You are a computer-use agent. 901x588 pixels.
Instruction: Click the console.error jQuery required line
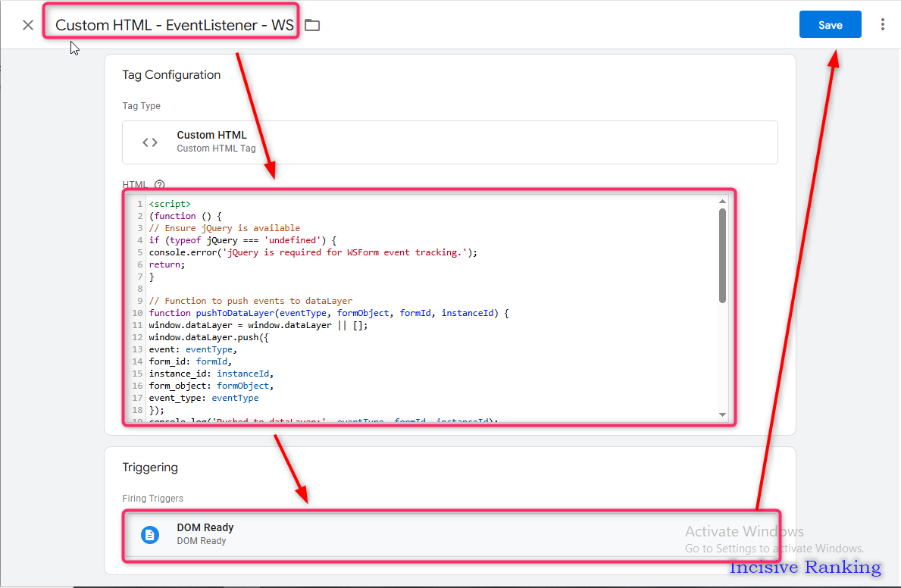pos(313,252)
